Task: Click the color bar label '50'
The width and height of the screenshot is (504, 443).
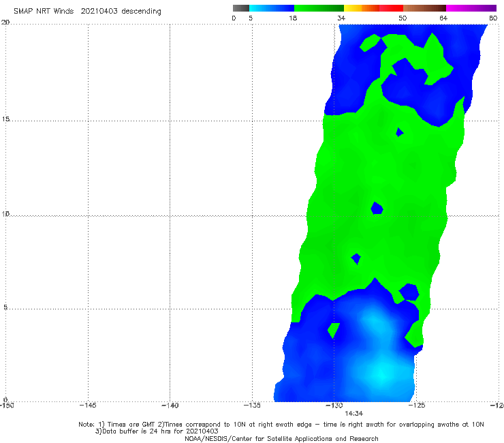Action: click(403, 18)
